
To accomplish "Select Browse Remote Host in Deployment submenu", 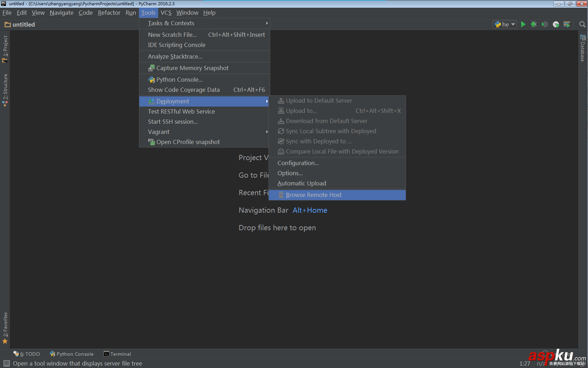I will (314, 195).
